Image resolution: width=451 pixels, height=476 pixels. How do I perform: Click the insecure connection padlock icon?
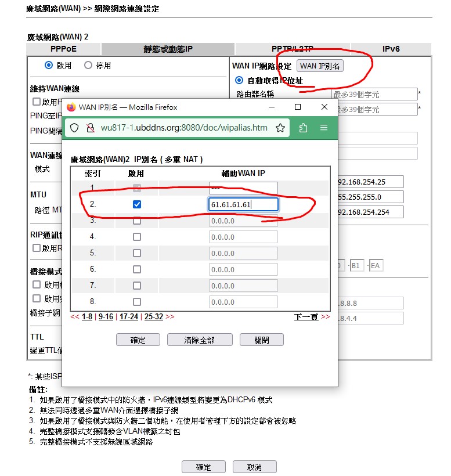(x=90, y=128)
